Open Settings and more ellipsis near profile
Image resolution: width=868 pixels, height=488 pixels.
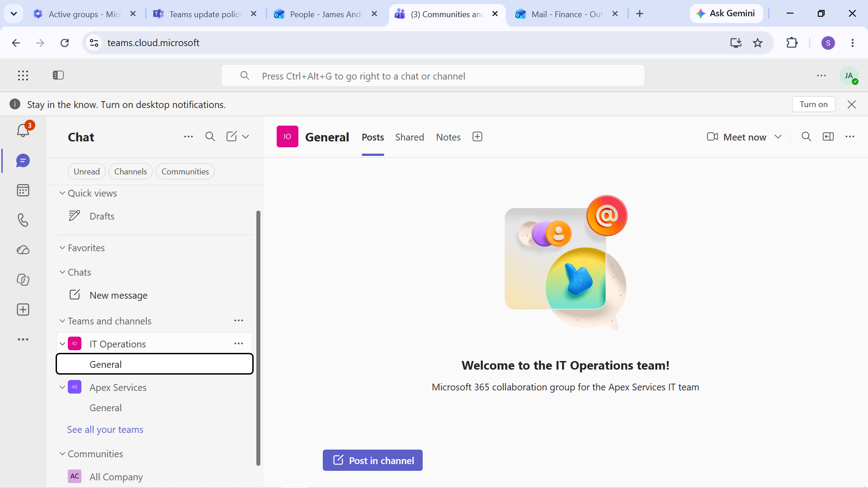pos(821,75)
